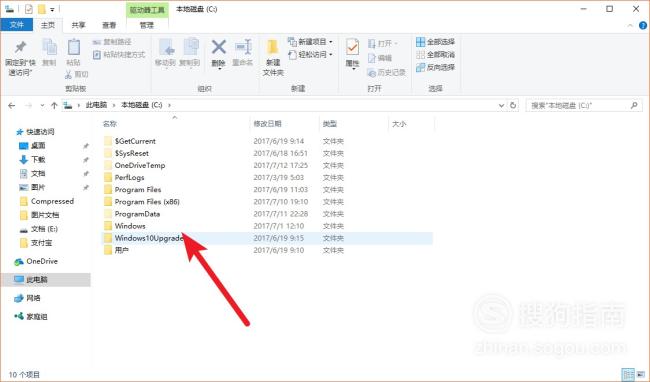Click 此电脑 in the address path
The width and height of the screenshot is (650, 382).
96,105
